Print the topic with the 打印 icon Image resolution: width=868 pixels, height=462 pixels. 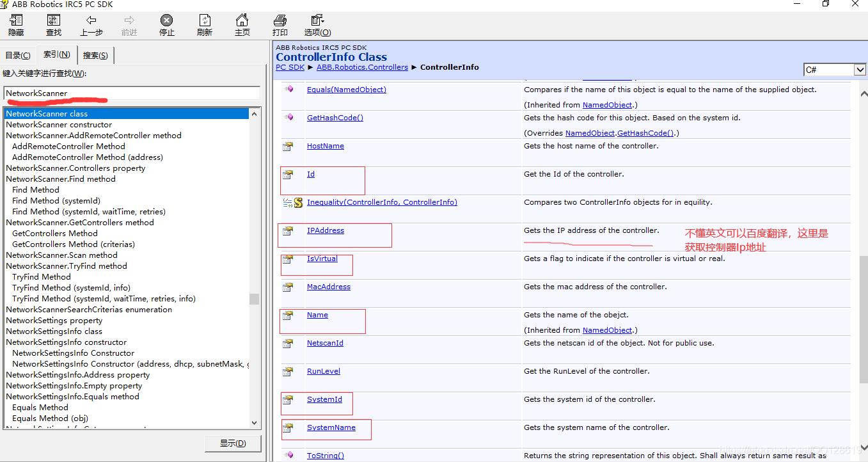[x=280, y=20]
